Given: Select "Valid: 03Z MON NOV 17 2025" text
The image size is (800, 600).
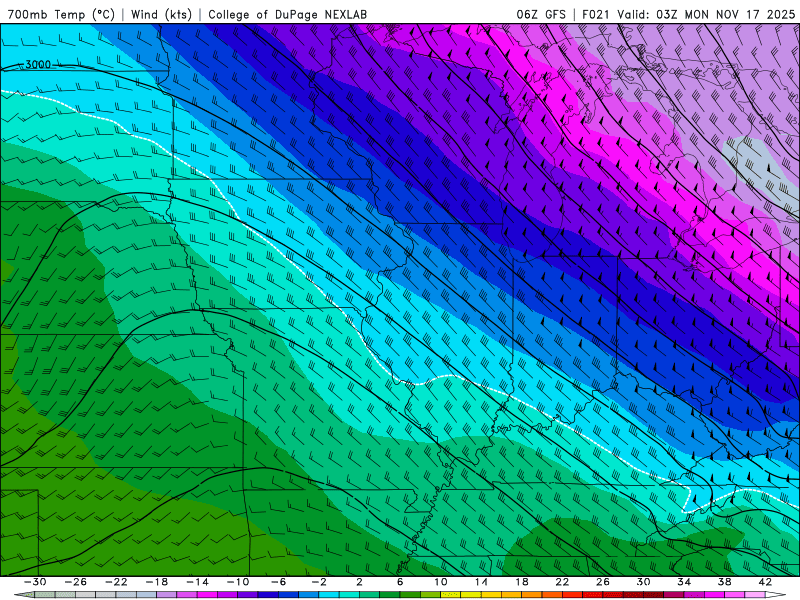Looking at the screenshot, I should click(x=706, y=14).
